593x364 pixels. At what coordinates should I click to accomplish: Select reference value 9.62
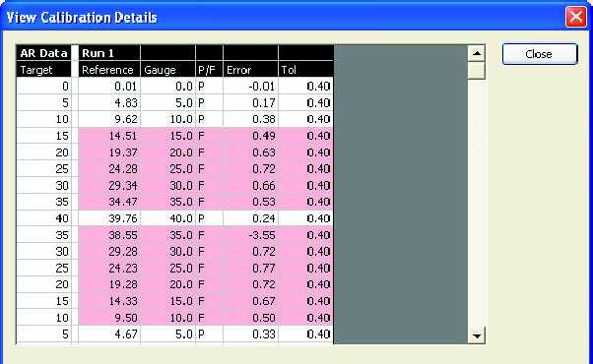109,119
